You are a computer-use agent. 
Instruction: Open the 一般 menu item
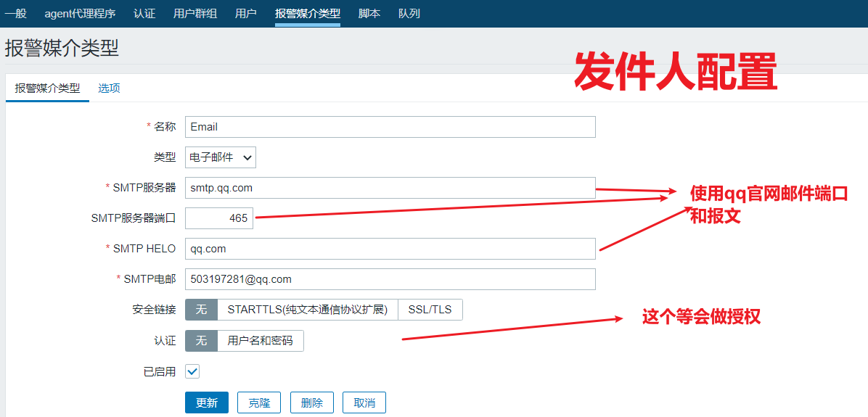click(15, 14)
